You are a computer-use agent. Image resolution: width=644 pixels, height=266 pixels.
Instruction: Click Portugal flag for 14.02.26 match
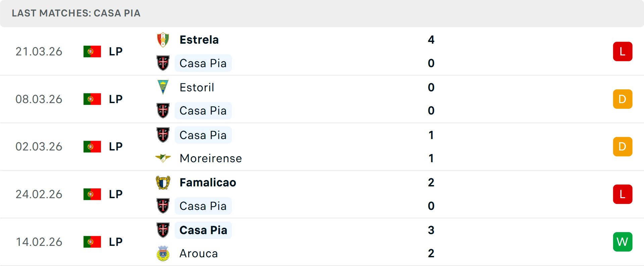coord(92,242)
